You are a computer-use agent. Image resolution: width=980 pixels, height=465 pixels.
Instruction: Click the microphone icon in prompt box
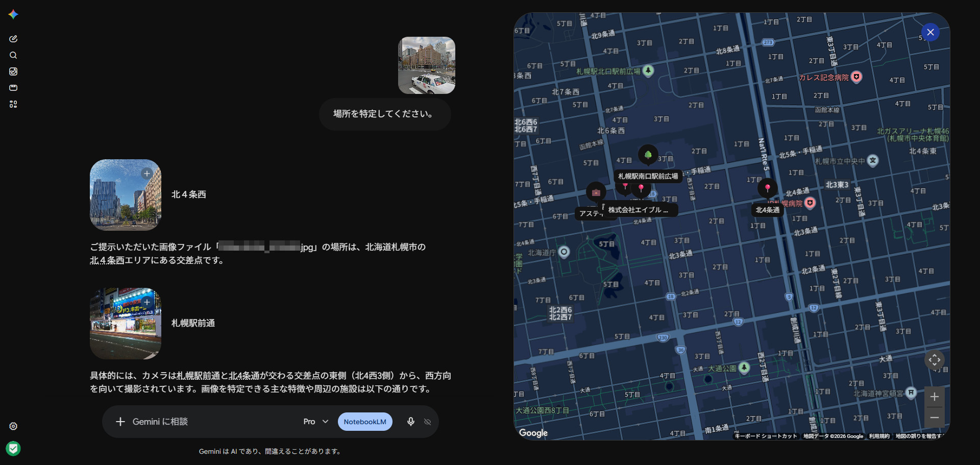[411, 422]
